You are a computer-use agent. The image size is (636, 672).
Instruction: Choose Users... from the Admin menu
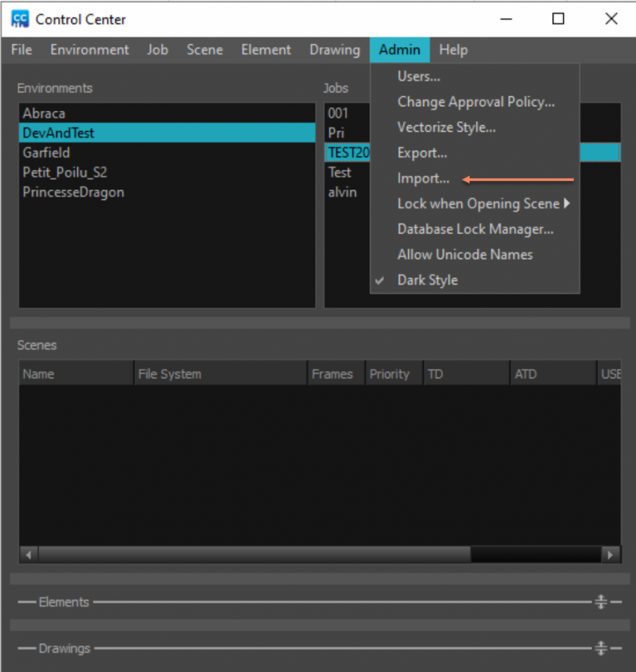tap(475, 77)
